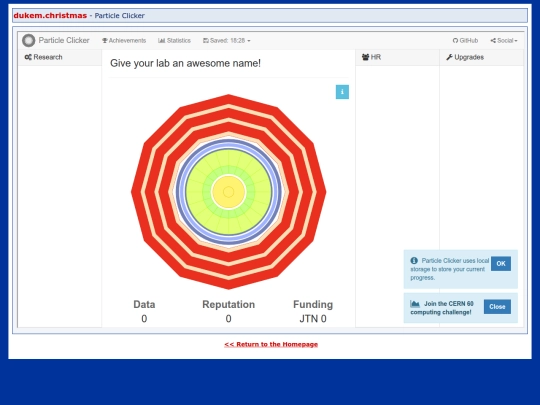
Task: Click the dukem.christmas site title
Action: (x=50, y=15)
